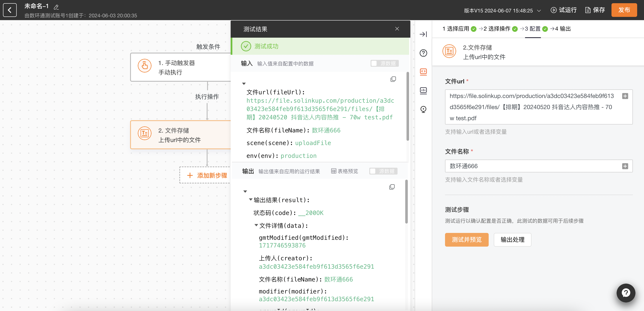Copy input data with copy icon

click(393, 79)
